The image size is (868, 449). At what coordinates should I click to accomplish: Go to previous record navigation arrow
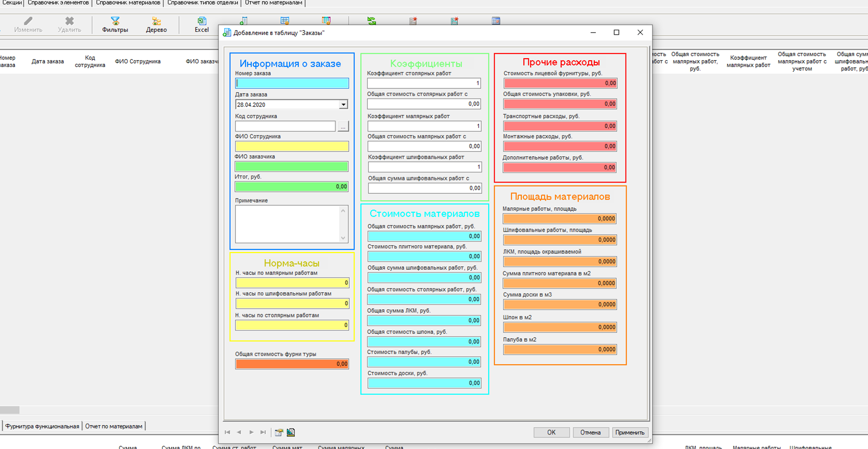pos(239,432)
